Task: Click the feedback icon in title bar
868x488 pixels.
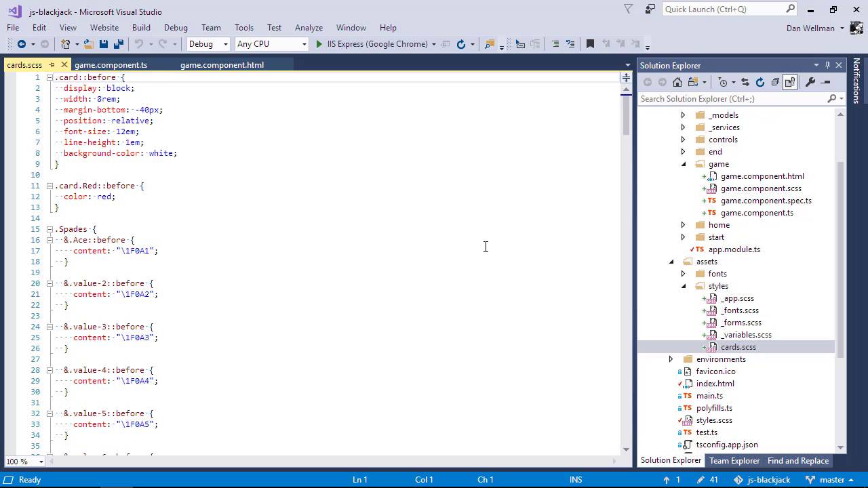Action: (x=650, y=9)
